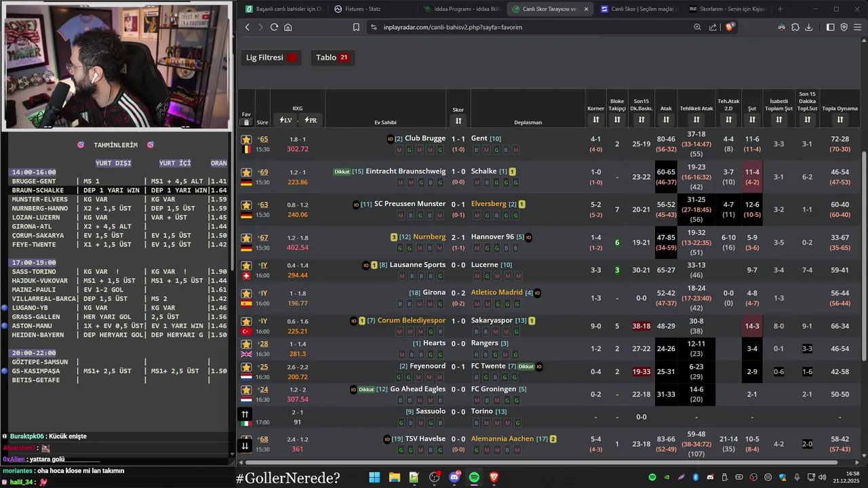Click trash icon under Fav header
This screenshot has height=488, width=868.
click(x=246, y=123)
